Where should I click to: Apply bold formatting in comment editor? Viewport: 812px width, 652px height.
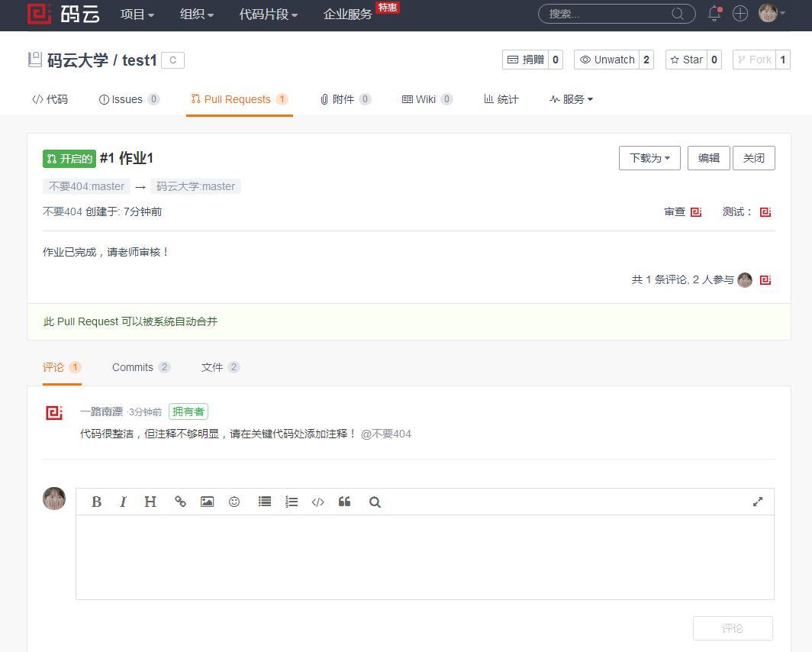point(96,502)
